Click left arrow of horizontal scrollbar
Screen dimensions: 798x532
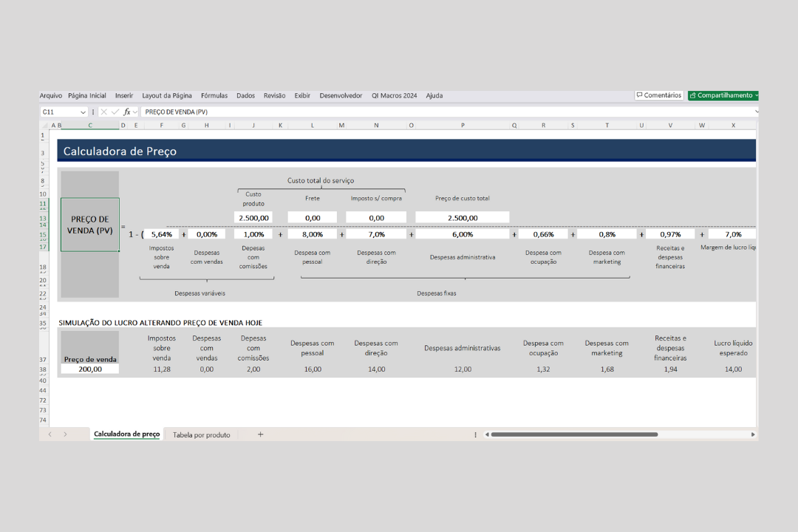pos(487,434)
